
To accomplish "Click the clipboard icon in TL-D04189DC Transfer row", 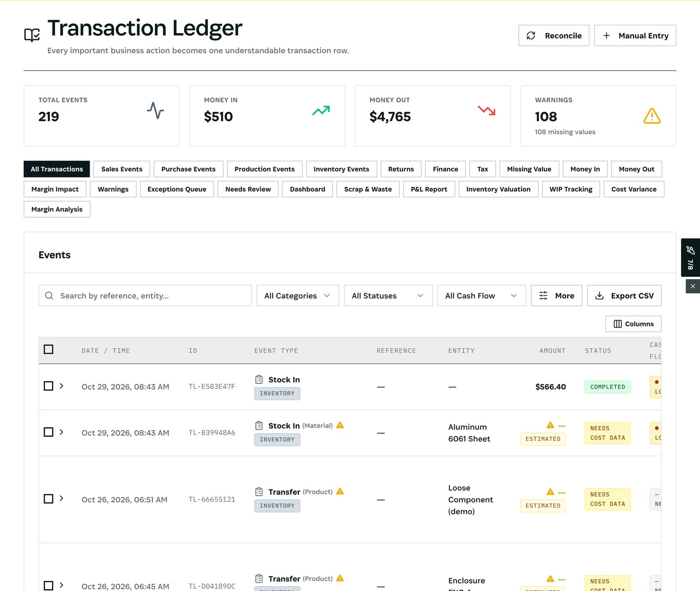I will tap(259, 578).
